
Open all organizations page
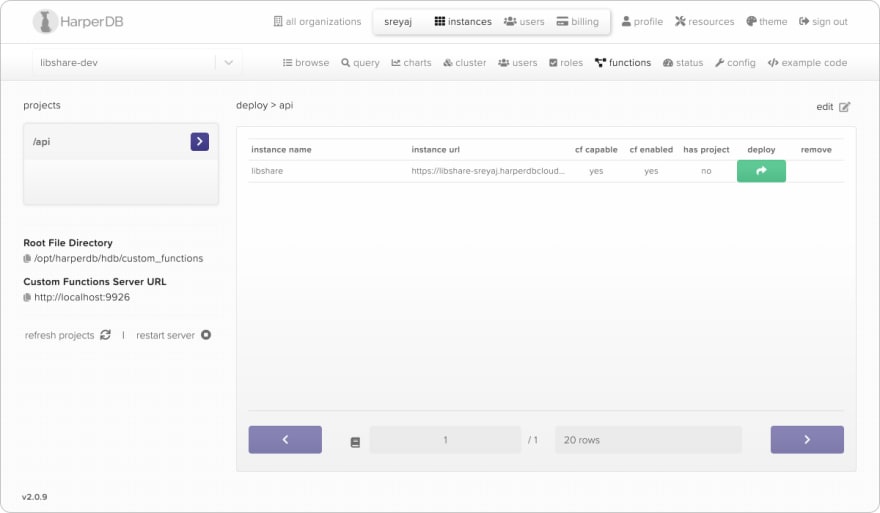pos(317,21)
